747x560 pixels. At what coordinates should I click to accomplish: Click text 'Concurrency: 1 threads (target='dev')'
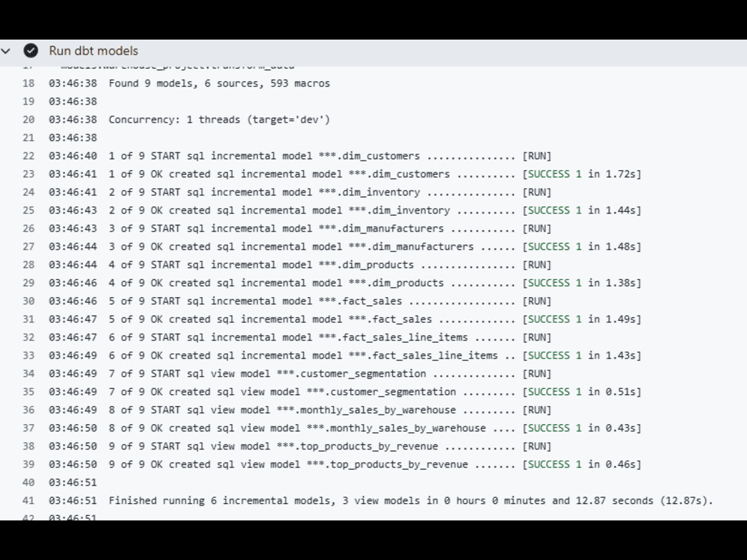[219, 119]
